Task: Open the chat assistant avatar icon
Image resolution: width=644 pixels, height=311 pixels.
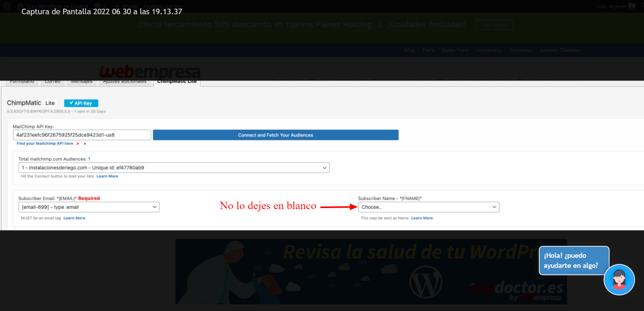Action: point(619,280)
